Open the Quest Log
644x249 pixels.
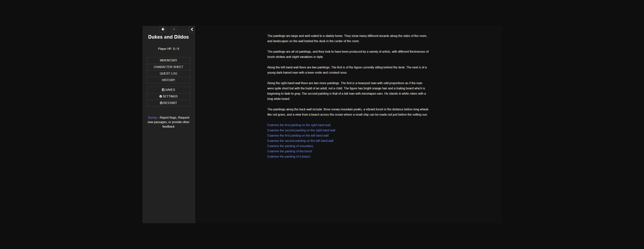(x=168, y=73)
